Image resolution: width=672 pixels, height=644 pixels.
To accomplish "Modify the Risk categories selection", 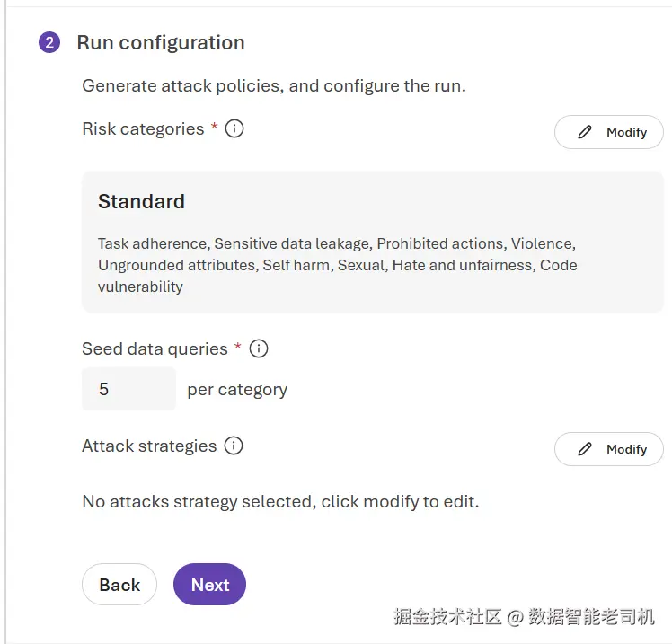I will click(608, 132).
